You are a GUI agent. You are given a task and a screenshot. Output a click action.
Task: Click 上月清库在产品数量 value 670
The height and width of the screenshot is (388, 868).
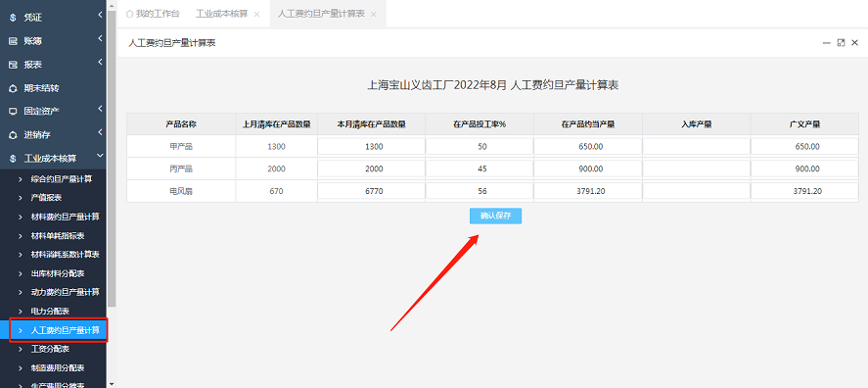(x=276, y=191)
